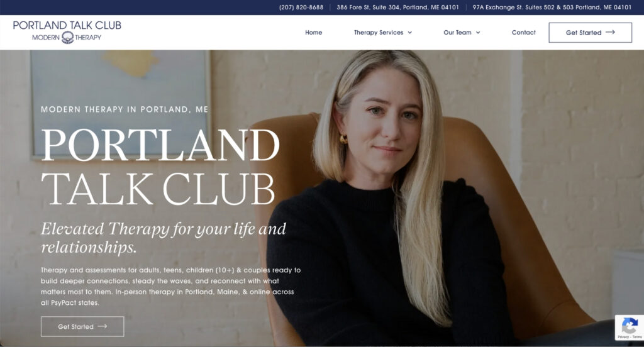Go to the Home page link
The height and width of the screenshot is (347, 644).
coord(313,33)
